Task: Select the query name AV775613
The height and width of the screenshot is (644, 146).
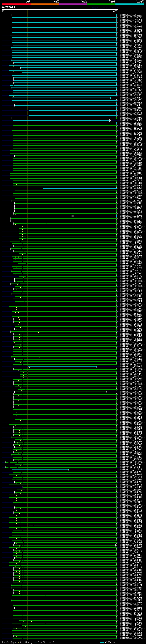Action: coord(8,7)
